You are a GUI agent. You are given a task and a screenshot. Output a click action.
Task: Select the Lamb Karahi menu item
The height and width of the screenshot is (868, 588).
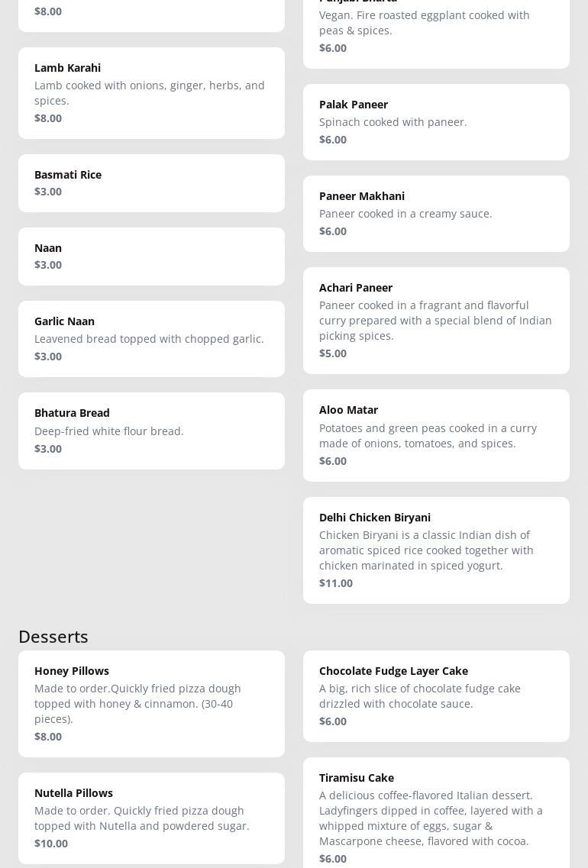pyautogui.click(x=151, y=92)
